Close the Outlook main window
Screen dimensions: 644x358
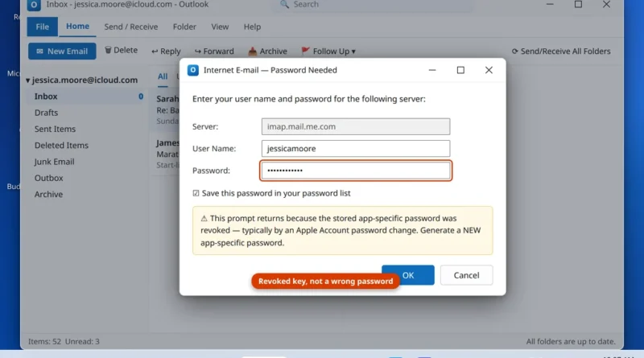(606, 5)
